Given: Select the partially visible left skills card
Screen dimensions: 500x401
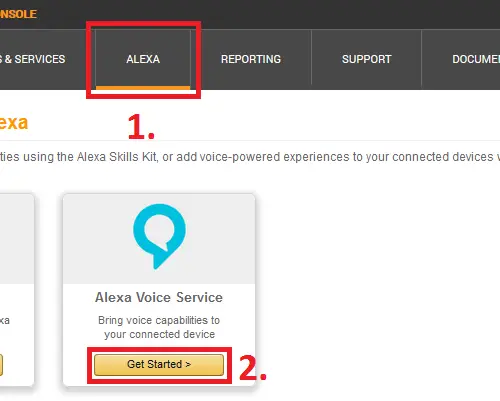Looking at the screenshot, I should click(17, 290).
